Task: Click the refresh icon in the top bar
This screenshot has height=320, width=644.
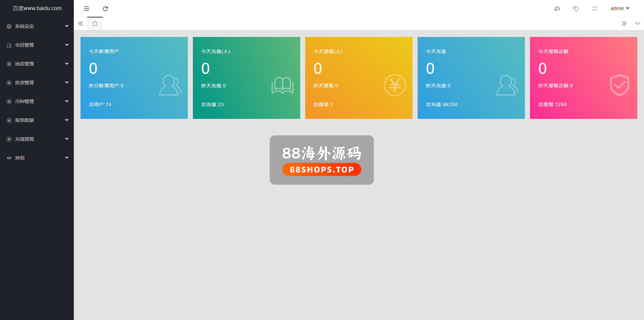Action: pos(105,9)
